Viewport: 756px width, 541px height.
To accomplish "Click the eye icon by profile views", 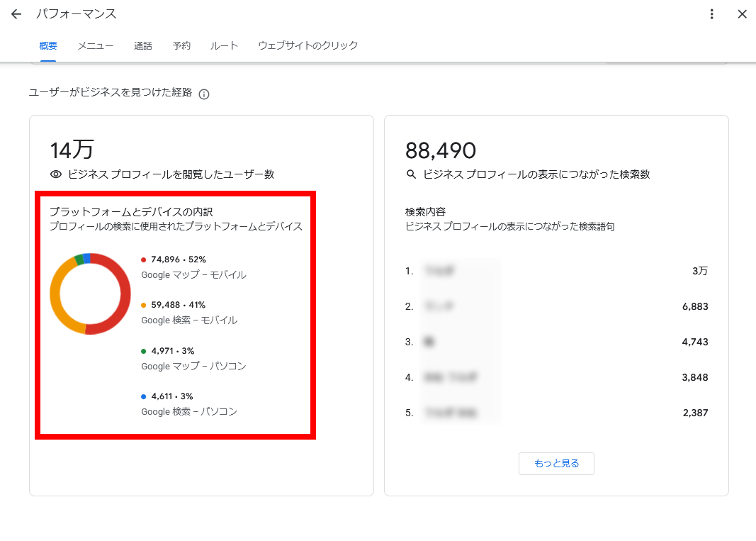I will [x=56, y=174].
